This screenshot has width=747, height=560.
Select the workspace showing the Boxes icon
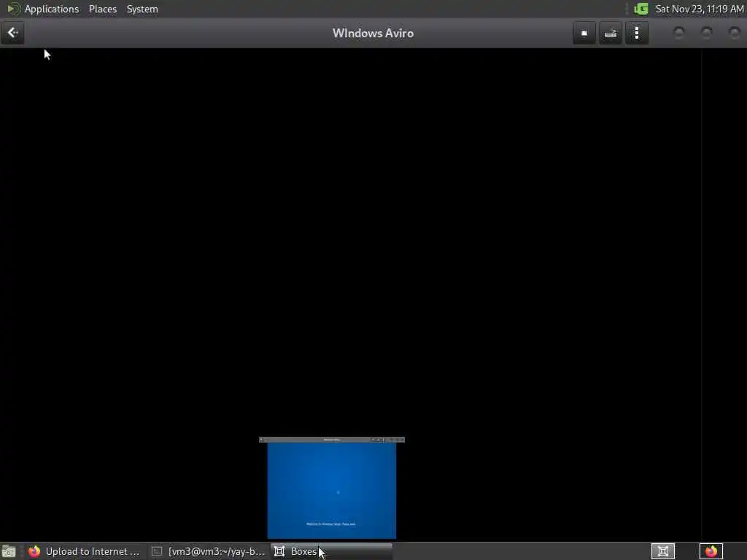tap(663, 551)
